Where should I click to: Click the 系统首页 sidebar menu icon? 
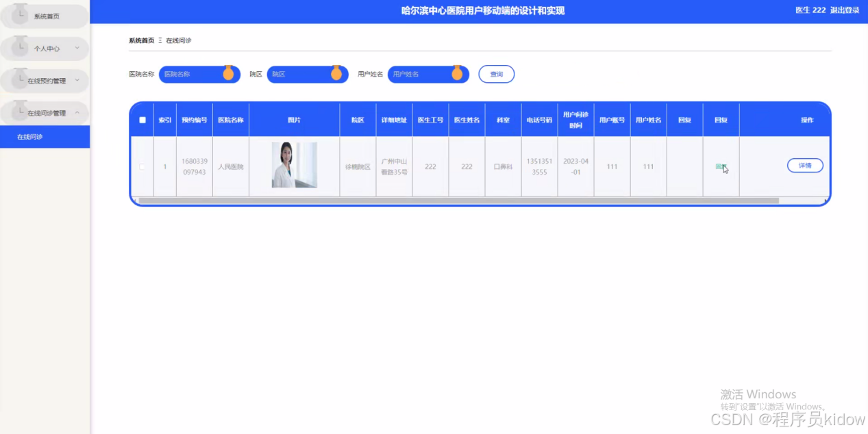tap(20, 16)
